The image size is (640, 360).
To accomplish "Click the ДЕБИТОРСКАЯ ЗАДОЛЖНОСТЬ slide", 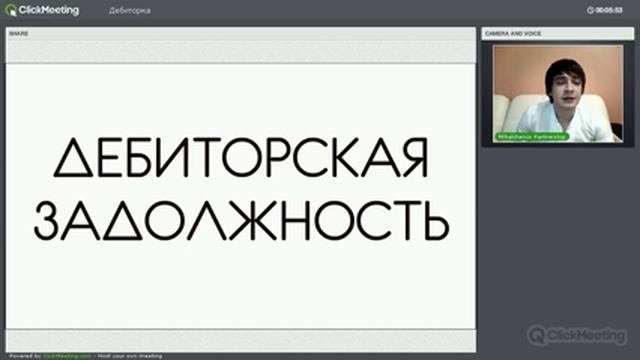I will click(x=241, y=196).
